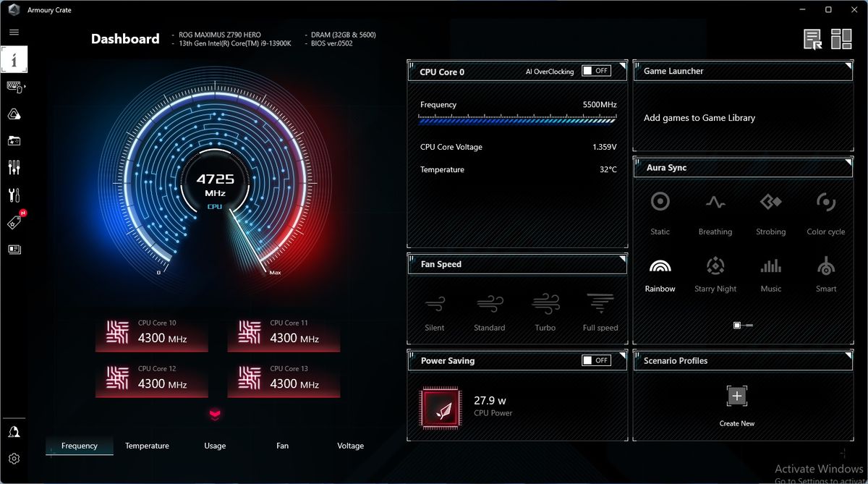The width and height of the screenshot is (868, 484).
Task: Open Scenario Profiles sliders sidebar icon
Action: pyautogui.click(x=14, y=168)
